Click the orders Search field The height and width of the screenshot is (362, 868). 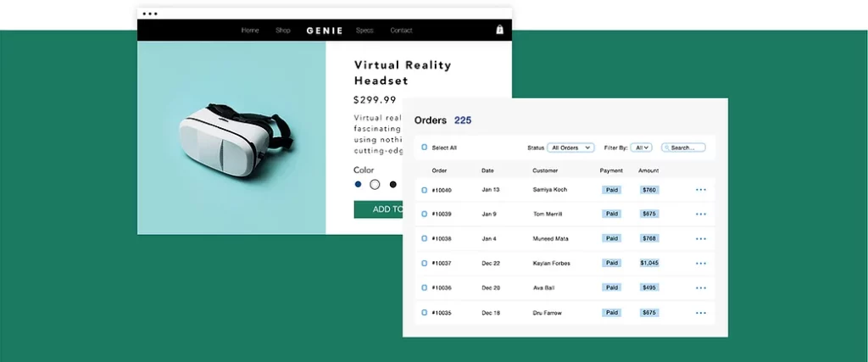pos(683,148)
